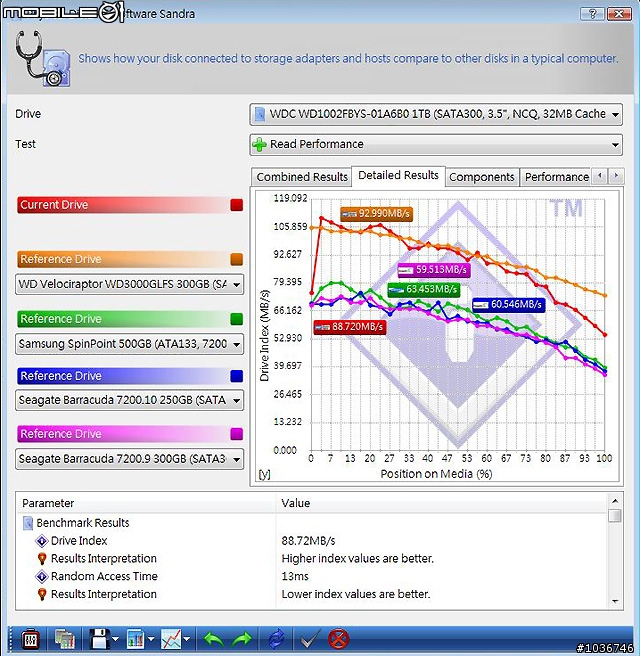Click the gray checkmark OK icon
Image resolution: width=640 pixels, height=656 pixels.
309,639
